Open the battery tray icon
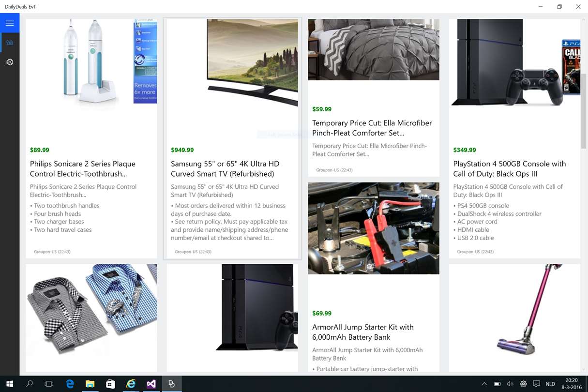This screenshot has height=392, width=588. coord(497,384)
